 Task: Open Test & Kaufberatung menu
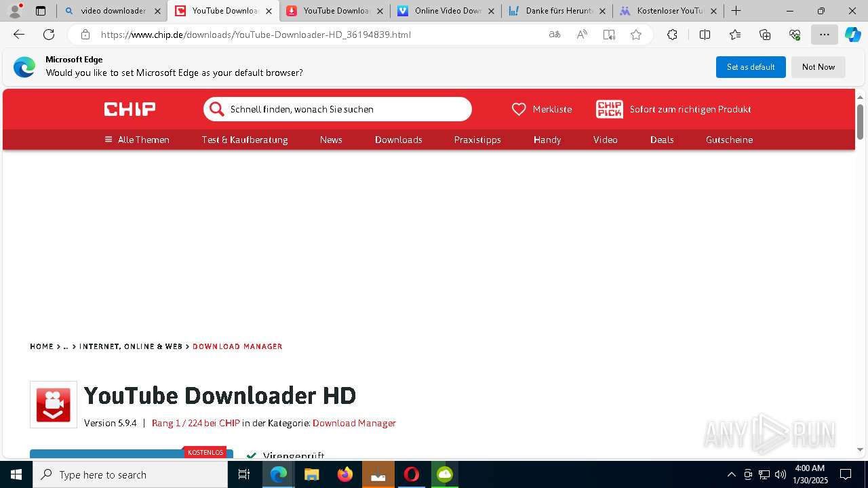click(245, 140)
